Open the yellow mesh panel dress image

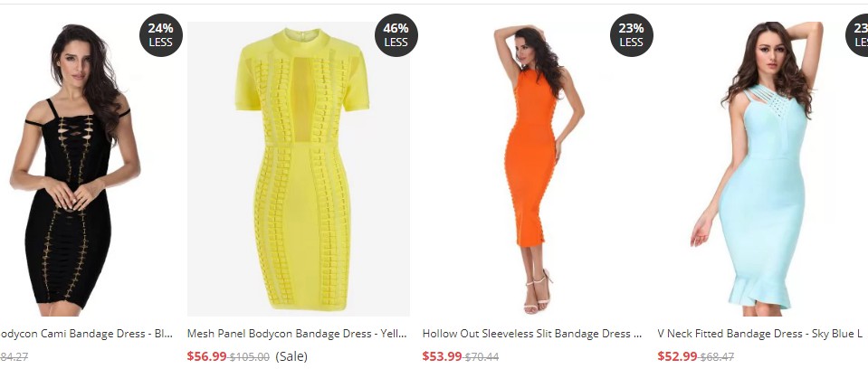click(299, 169)
